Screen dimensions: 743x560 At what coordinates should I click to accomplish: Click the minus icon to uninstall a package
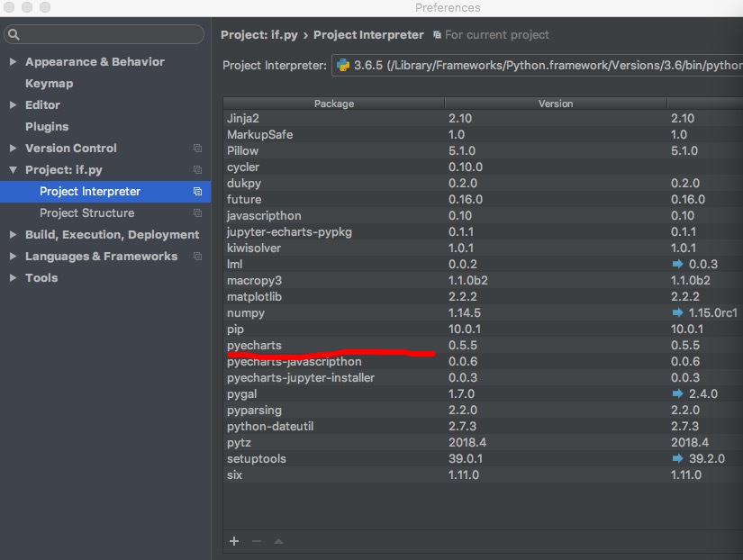click(x=257, y=541)
